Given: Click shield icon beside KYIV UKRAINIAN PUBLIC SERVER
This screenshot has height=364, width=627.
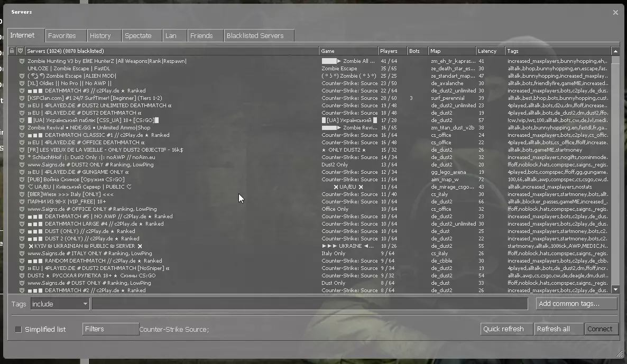Looking at the screenshot, I should tap(22, 246).
